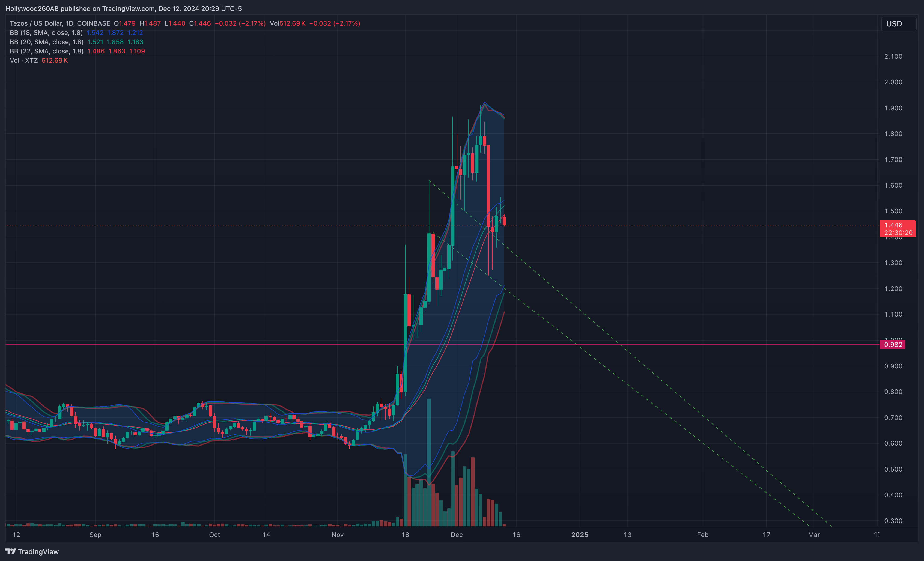The height and width of the screenshot is (561, 924).
Task: Open the USD currency selector
Action: [x=898, y=24]
